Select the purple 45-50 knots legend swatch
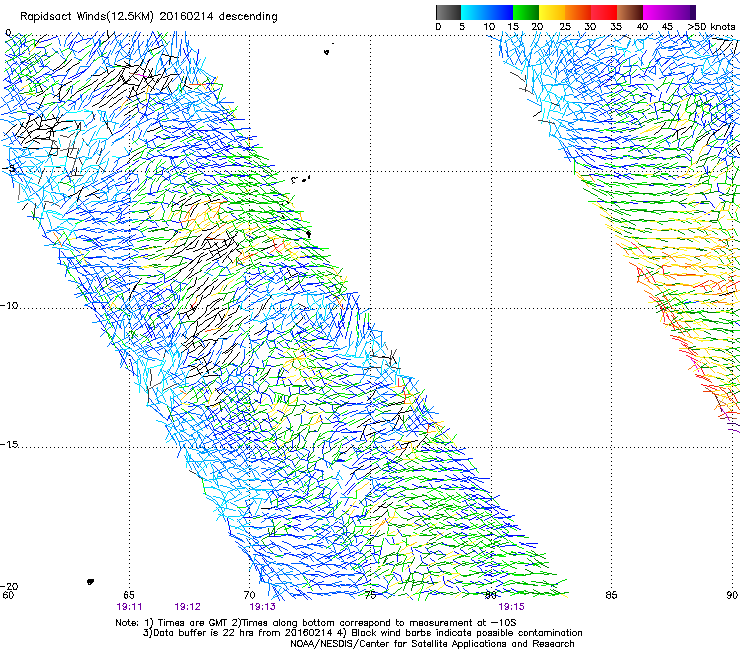The height and width of the screenshot is (650, 740). click(682, 12)
